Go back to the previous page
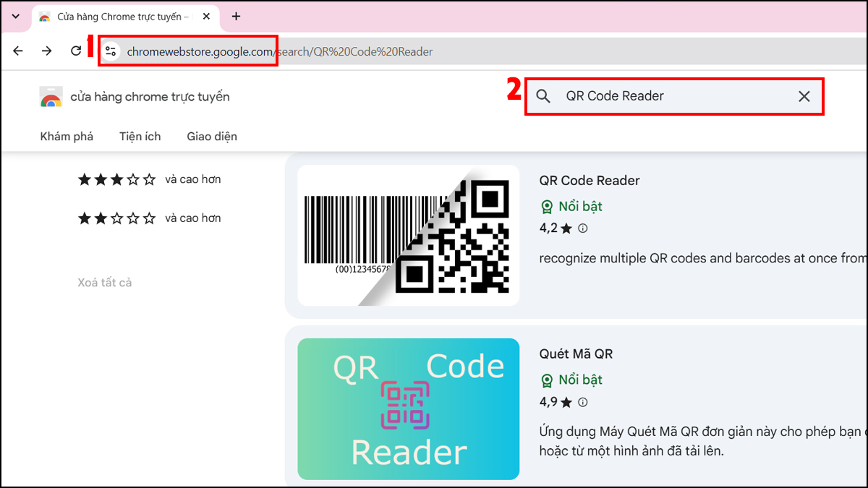The width and height of the screenshot is (868, 488). 18,51
